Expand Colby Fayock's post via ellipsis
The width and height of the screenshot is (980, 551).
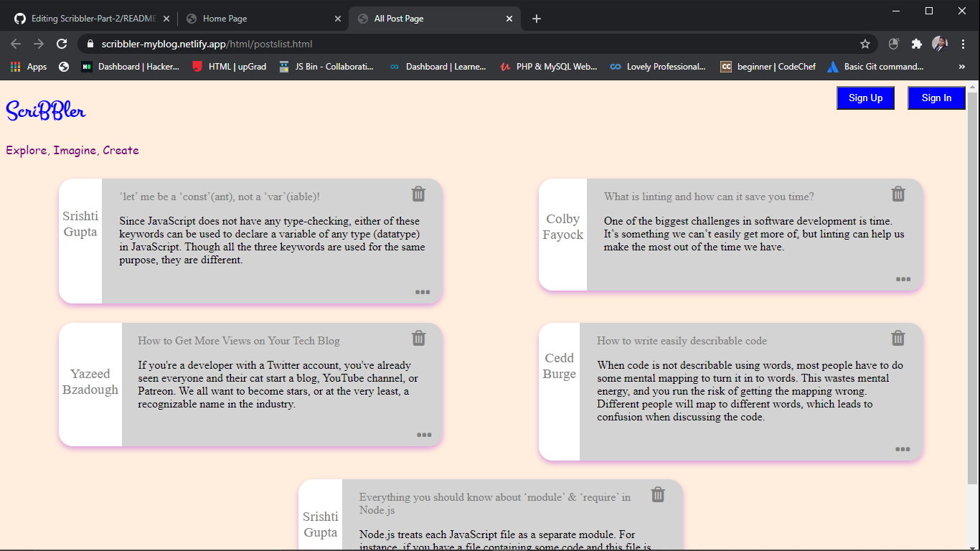[903, 279]
